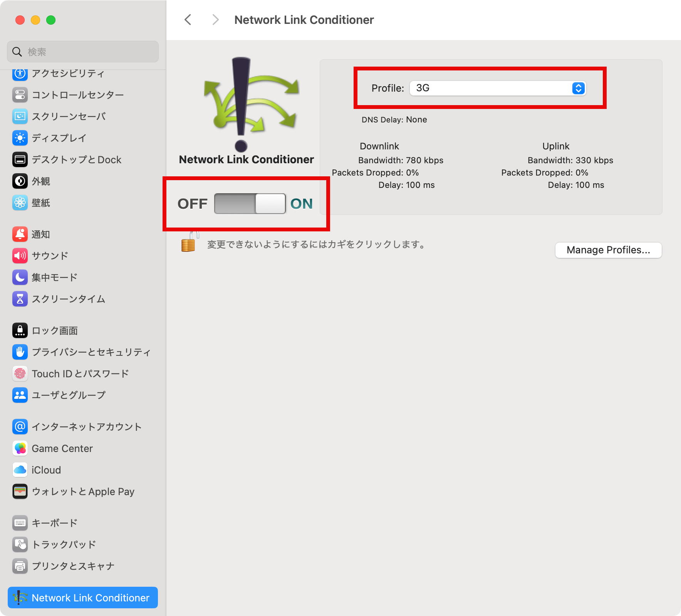Open Touch IDとパスワード fingerprint icon

pos(20,373)
